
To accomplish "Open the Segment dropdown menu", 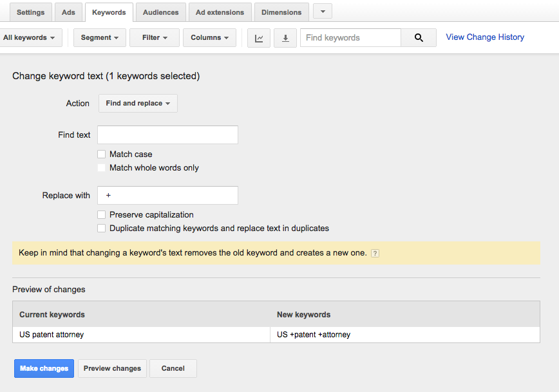I will [x=99, y=38].
